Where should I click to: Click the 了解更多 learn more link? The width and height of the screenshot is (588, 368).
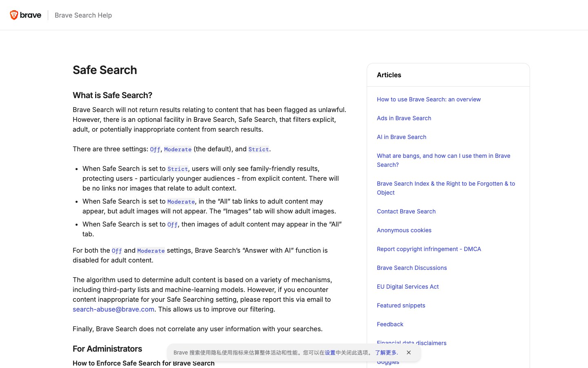[x=385, y=352]
